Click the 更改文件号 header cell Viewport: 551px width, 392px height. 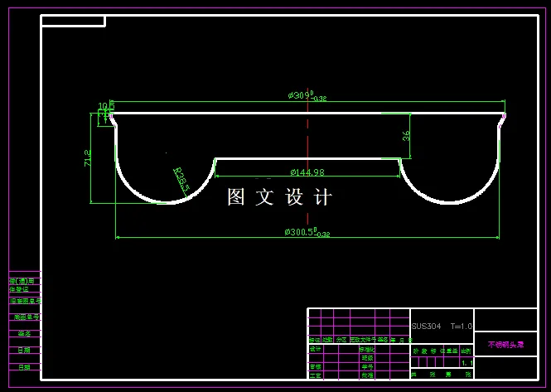[363, 340]
